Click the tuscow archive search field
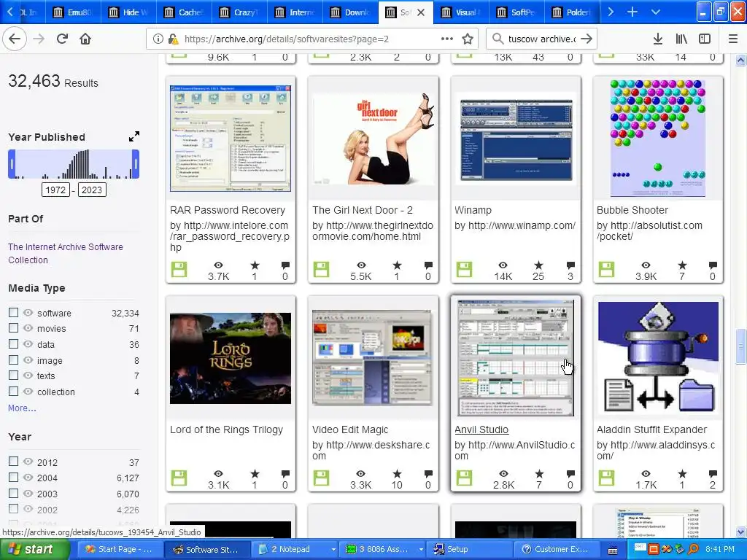 (541, 39)
